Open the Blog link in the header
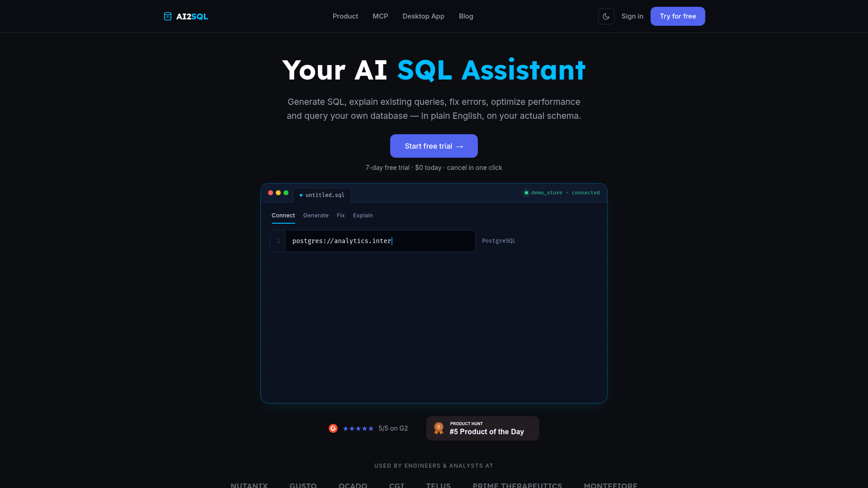This screenshot has width=868, height=488. coord(466,16)
